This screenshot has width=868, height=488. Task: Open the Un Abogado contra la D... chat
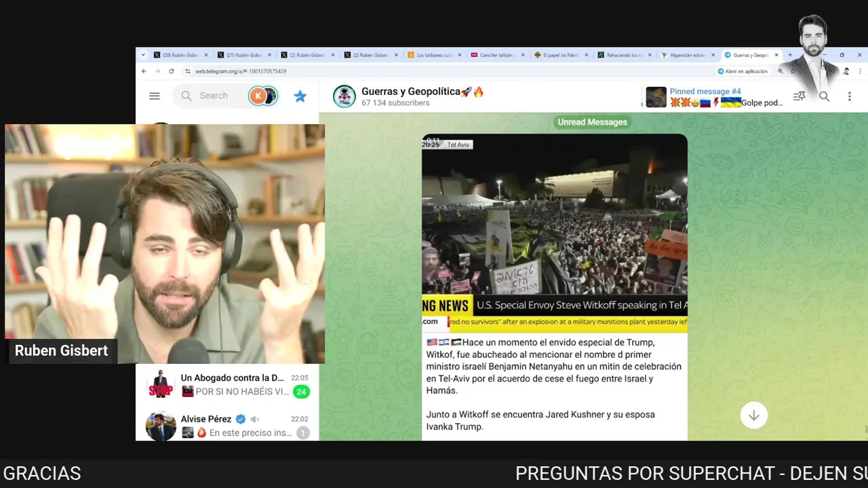228,384
